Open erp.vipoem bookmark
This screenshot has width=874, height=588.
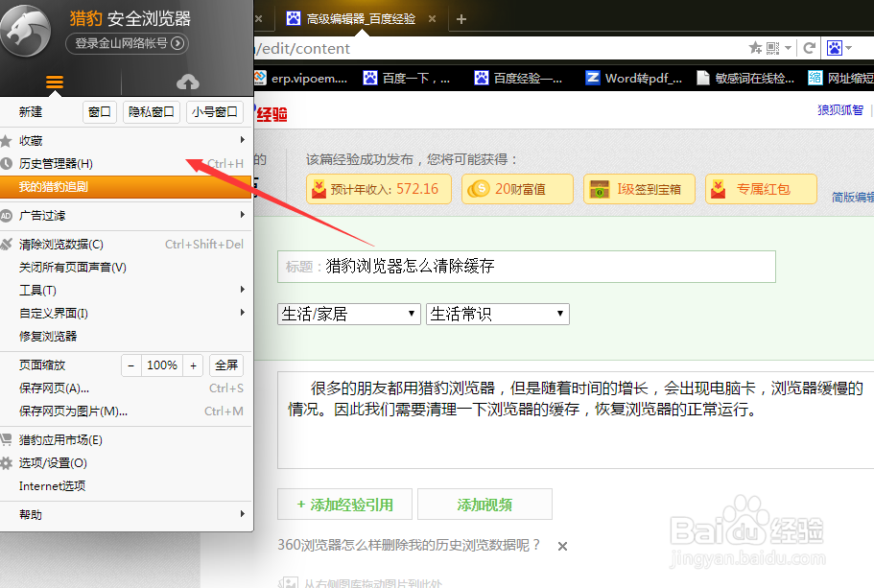[x=300, y=78]
